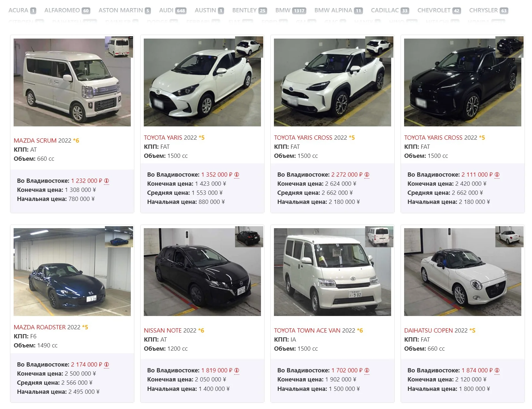This screenshot has height=409, width=532.
Task: Select the ASTON MARTIN brand filter
Action: coord(124,10)
